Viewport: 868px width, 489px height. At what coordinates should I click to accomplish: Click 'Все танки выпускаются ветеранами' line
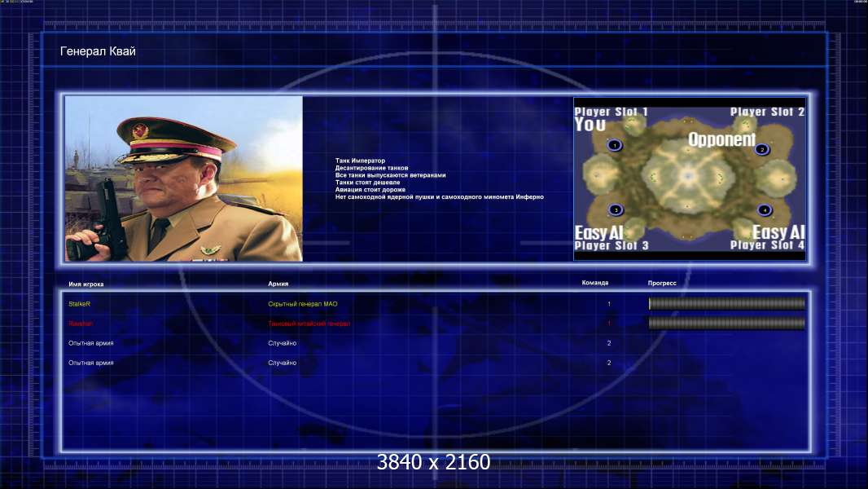click(x=390, y=175)
